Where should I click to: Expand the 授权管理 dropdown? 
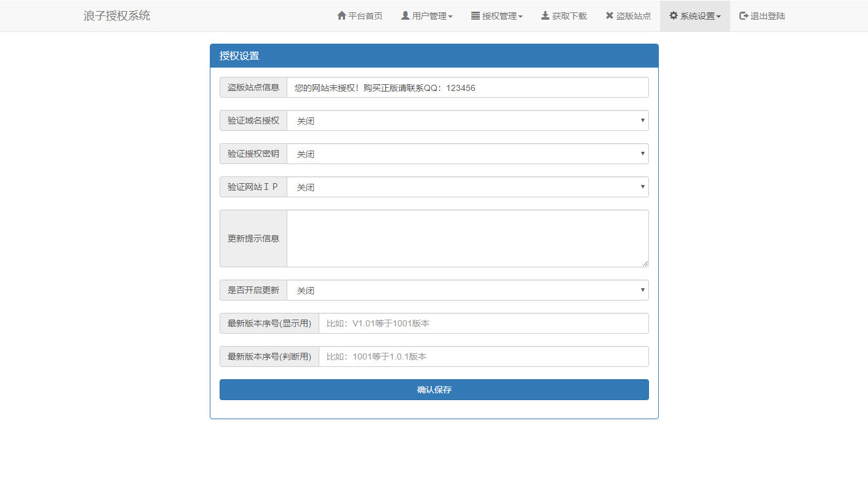(x=497, y=15)
